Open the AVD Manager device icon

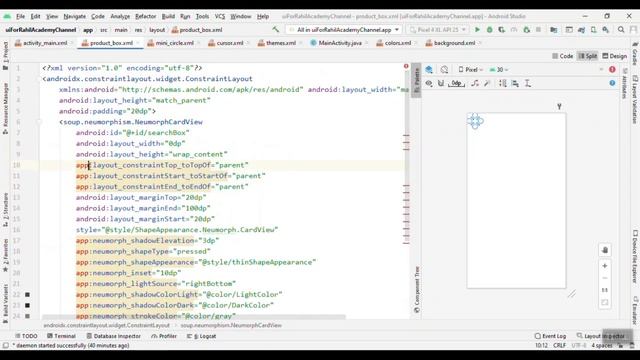click(593, 30)
